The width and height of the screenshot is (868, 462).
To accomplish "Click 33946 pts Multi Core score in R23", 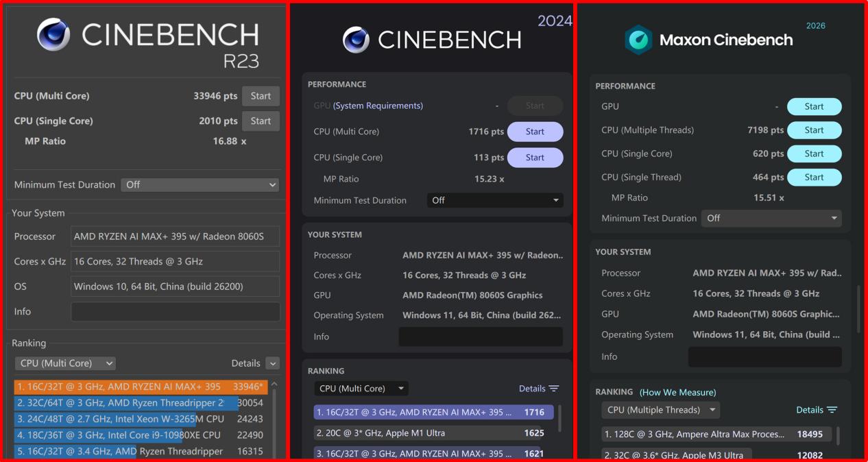I will pos(215,96).
